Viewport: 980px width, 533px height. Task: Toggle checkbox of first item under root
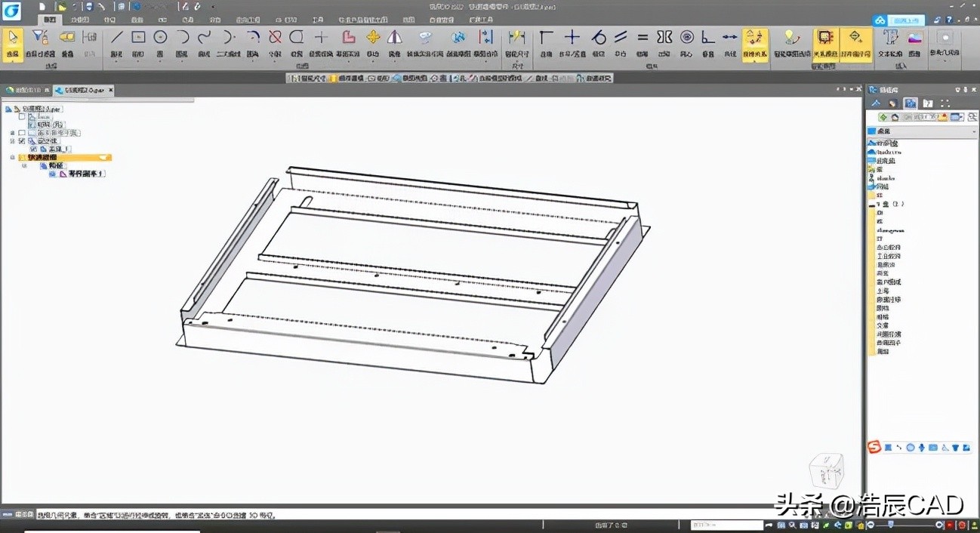point(22,116)
